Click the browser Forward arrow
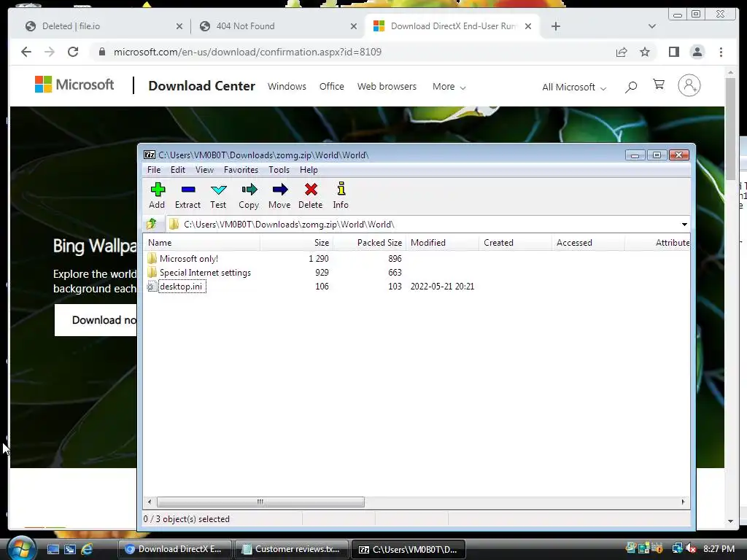The image size is (747, 560). tap(50, 52)
